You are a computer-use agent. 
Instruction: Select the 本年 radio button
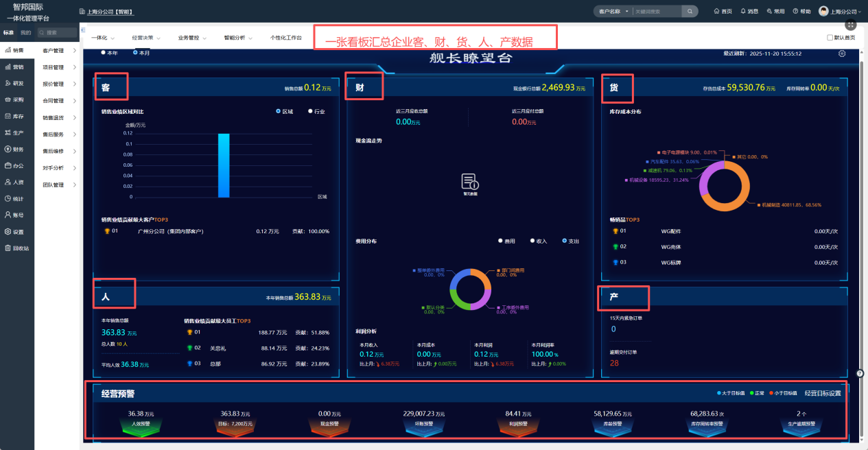104,53
